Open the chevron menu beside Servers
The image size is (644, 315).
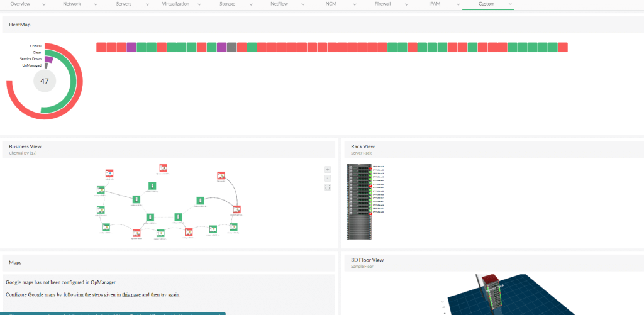point(146,4)
